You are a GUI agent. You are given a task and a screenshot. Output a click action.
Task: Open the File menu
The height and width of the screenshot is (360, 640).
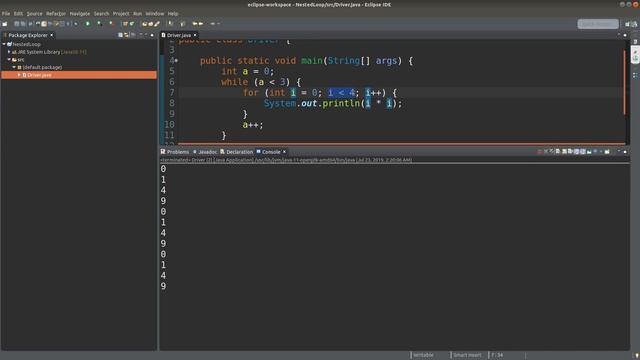tap(6, 13)
